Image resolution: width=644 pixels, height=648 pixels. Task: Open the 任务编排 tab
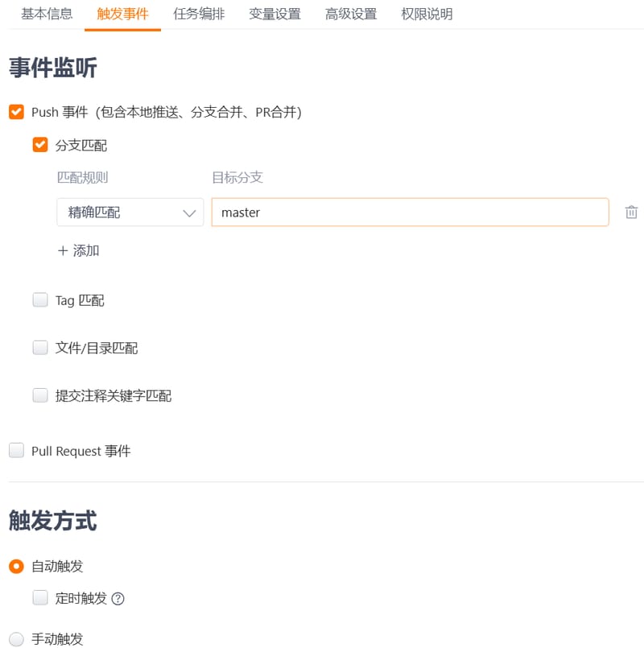tap(199, 14)
